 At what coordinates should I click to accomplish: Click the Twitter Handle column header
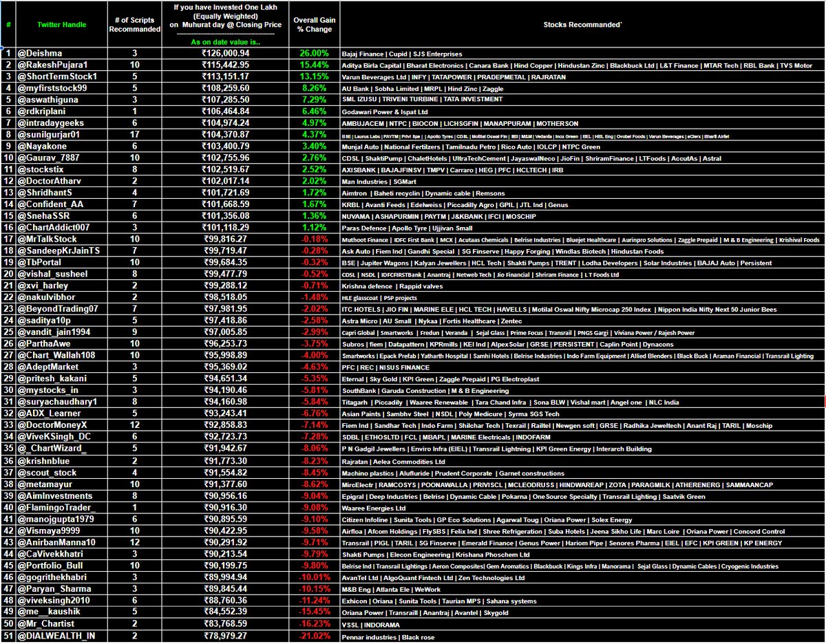tap(61, 25)
